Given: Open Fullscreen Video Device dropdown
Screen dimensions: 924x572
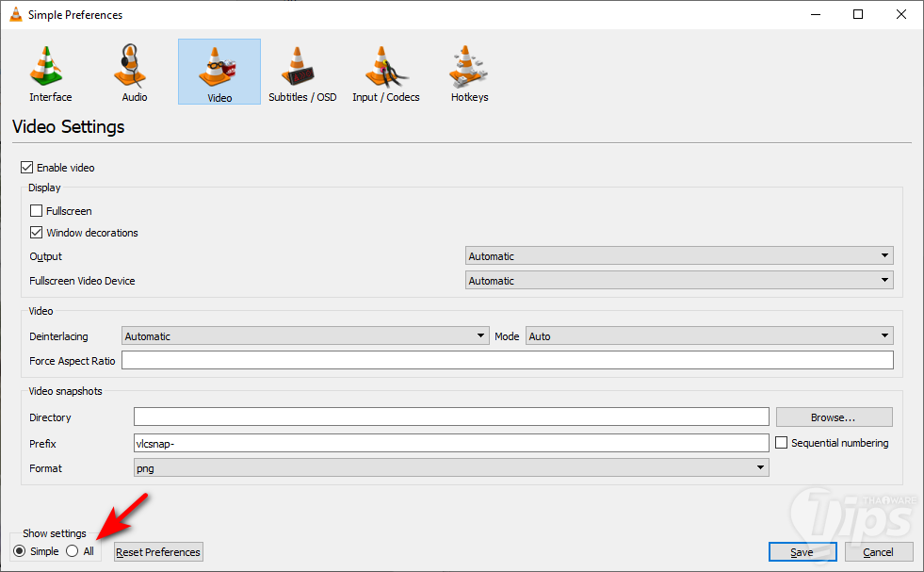Looking at the screenshot, I should [679, 280].
